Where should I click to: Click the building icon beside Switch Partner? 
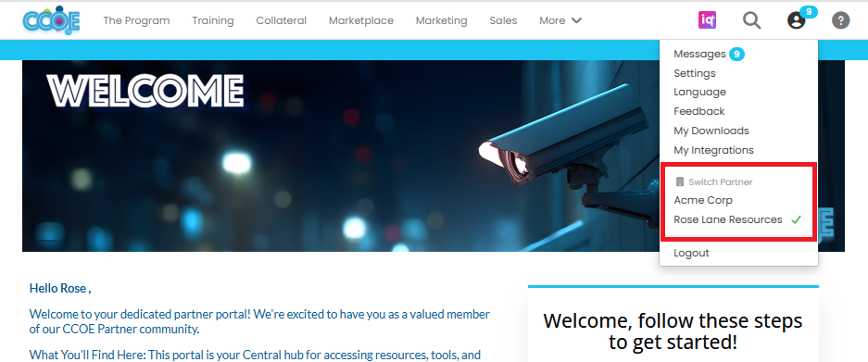point(680,181)
